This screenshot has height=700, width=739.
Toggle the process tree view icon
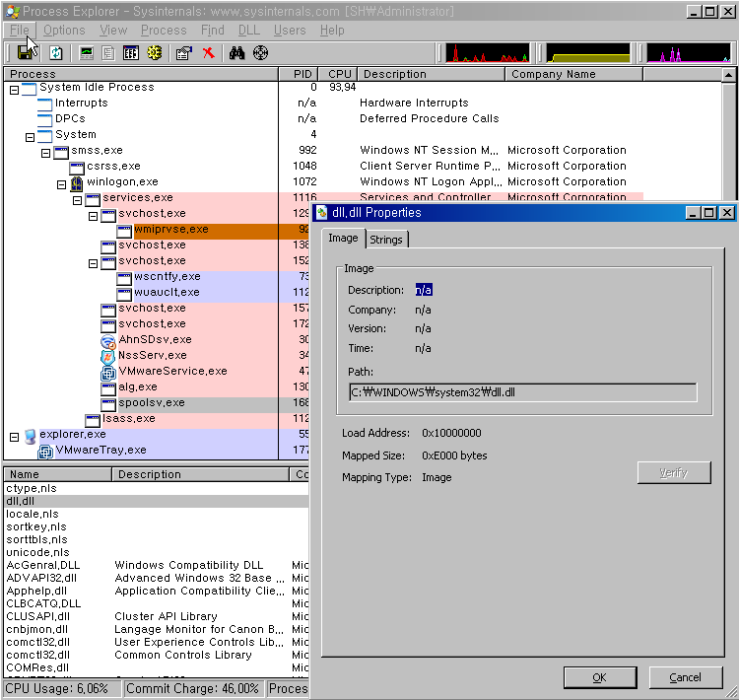coord(108,53)
